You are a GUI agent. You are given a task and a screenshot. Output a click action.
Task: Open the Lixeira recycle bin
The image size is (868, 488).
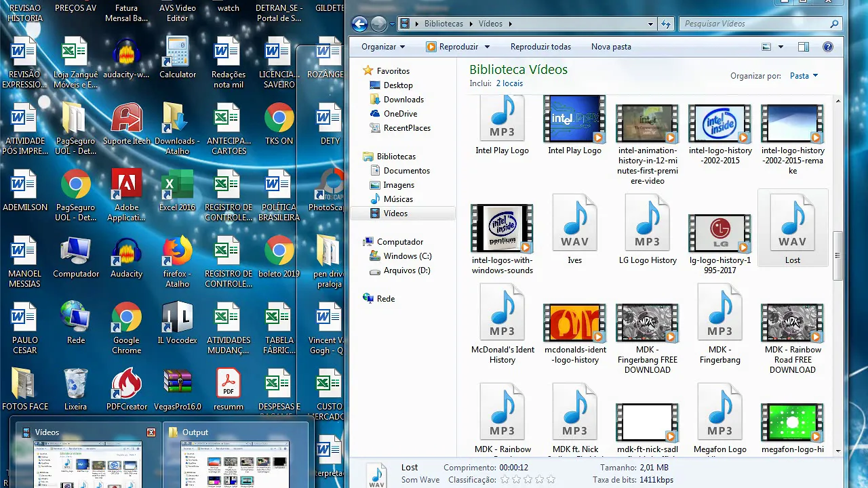coord(75,390)
